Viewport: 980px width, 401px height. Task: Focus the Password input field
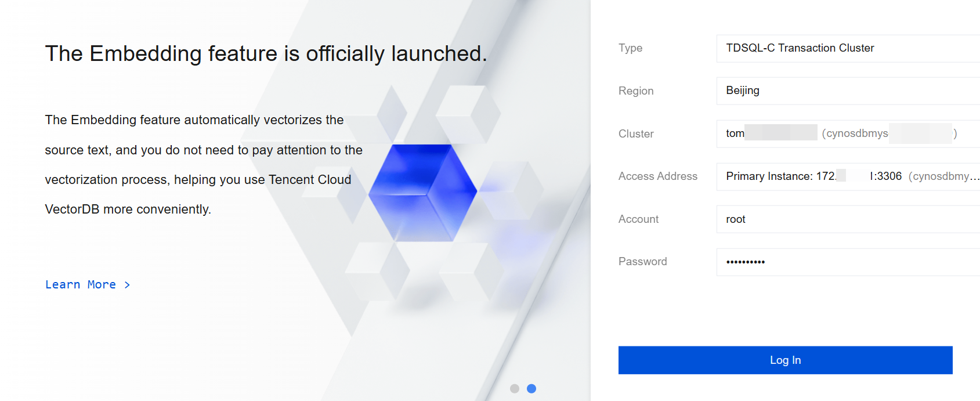(848, 262)
